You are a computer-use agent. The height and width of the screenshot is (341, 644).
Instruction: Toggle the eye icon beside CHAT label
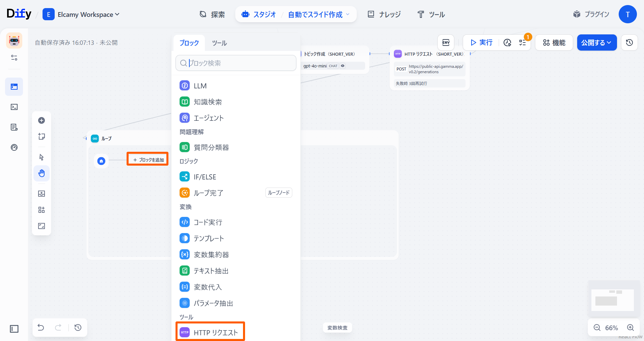click(343, 66)
